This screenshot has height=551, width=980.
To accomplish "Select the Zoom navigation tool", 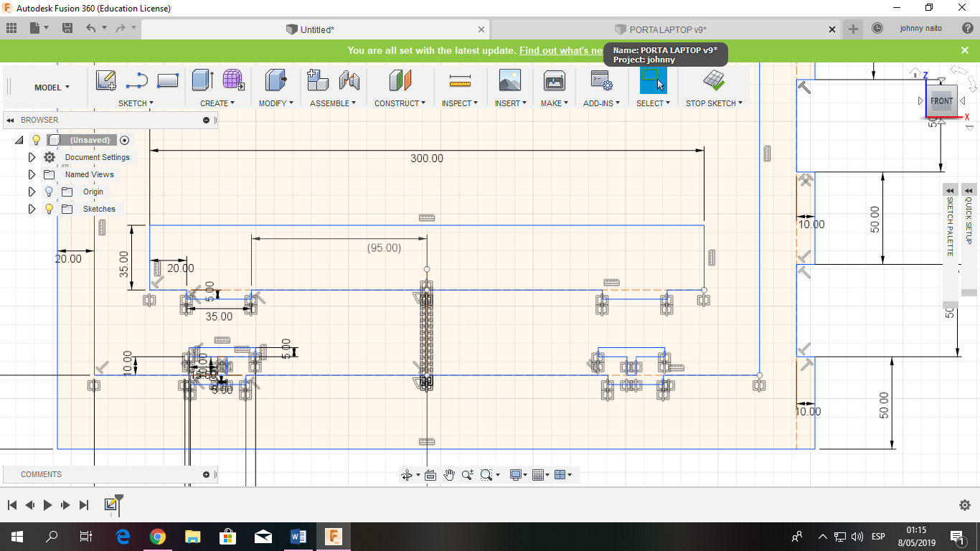I will 468,475.
